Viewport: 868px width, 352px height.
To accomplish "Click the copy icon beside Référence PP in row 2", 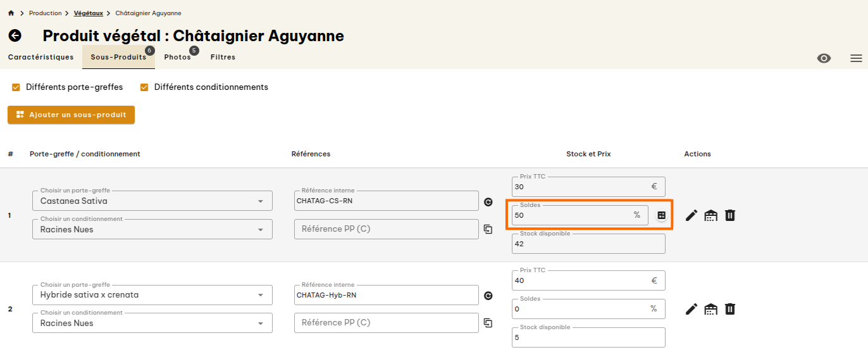I will [488, 323].
